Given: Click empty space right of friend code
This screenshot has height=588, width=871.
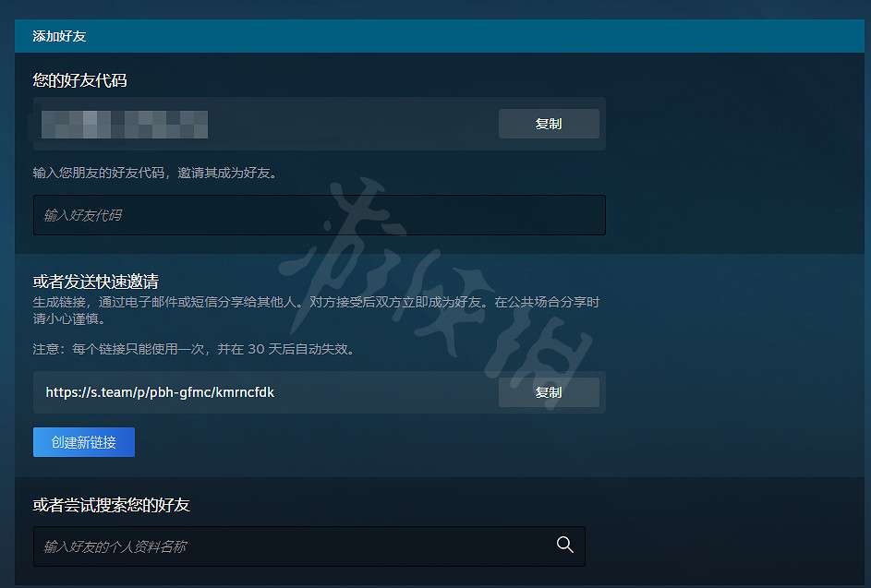Looking at the screenshot, I should (353, 124).
